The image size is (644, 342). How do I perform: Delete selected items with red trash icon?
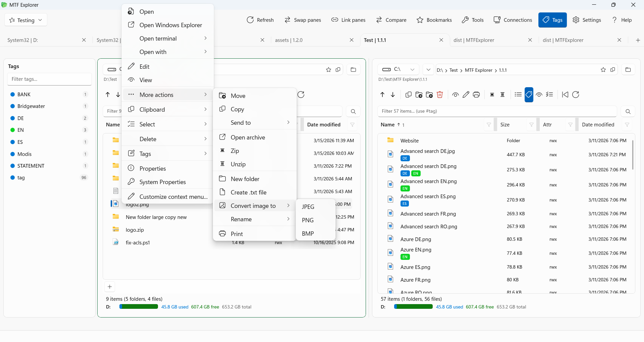[440, 95]
